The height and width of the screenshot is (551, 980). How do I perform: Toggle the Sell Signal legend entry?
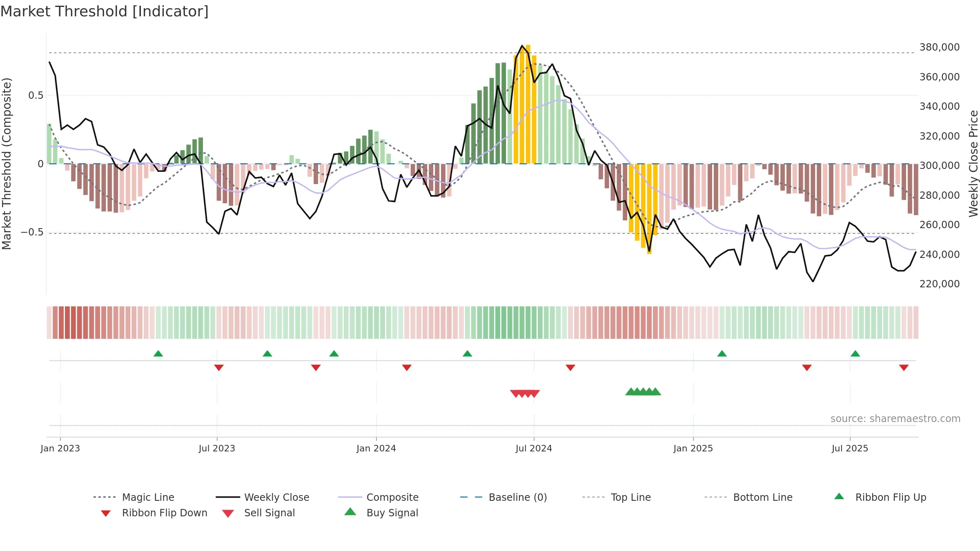(x=258, y=513)
